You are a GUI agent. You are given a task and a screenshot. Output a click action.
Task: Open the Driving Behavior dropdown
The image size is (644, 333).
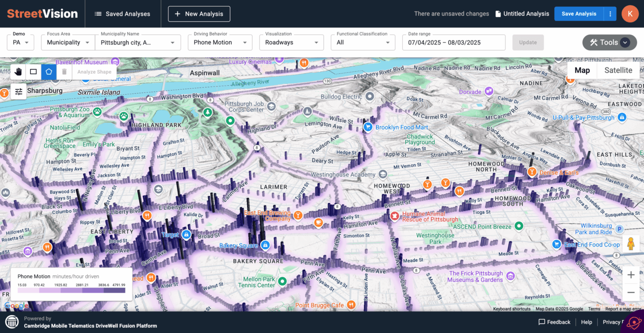(220, 42)
